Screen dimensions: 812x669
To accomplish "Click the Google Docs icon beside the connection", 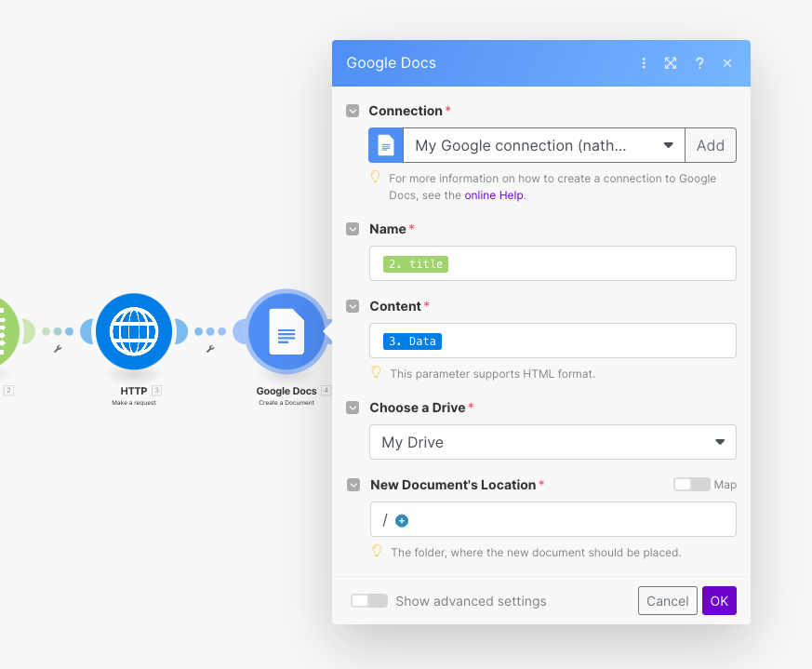I will pyautogui.click(x=386, y=145).
